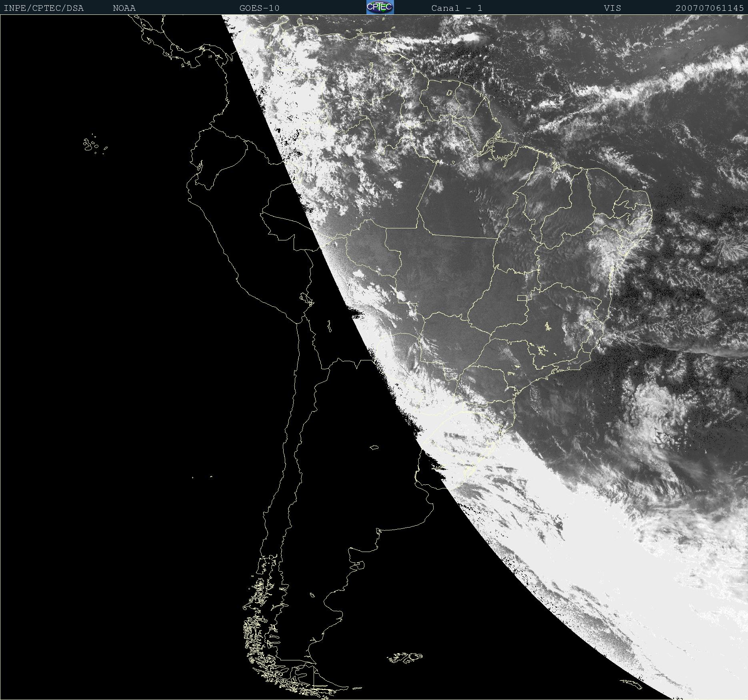This screenshot has height=700, width=748.
Task: Click the 'VIS' channel label
Action: 612,8
